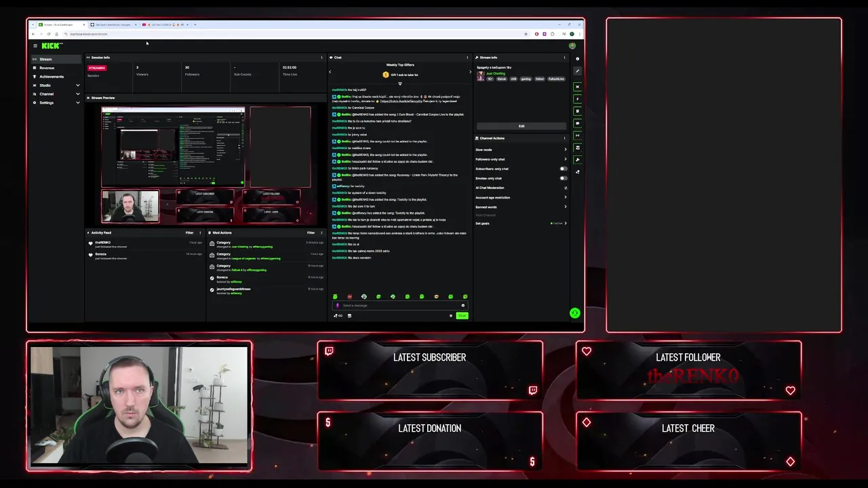Open the Stream page in sidebar
The width and height of the screenshot is (868, 488).
coord(57,59)
